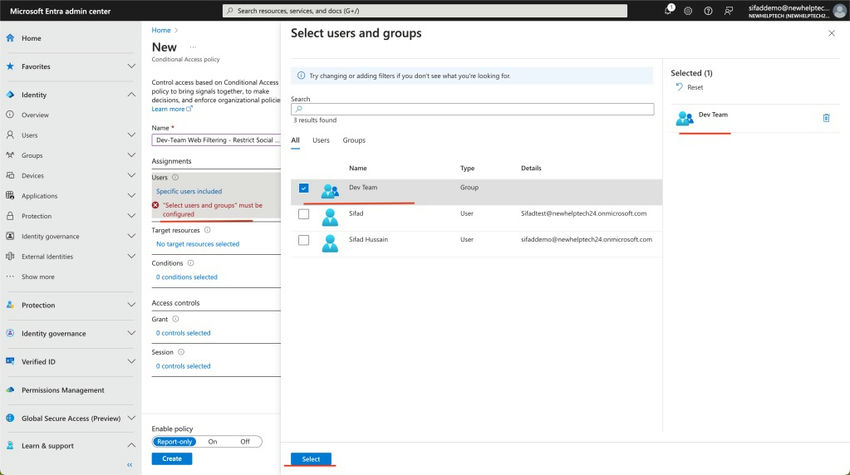Screen dimensions: 850x475
Task: Open Overview menu item
Action: [x=35, y=115]
